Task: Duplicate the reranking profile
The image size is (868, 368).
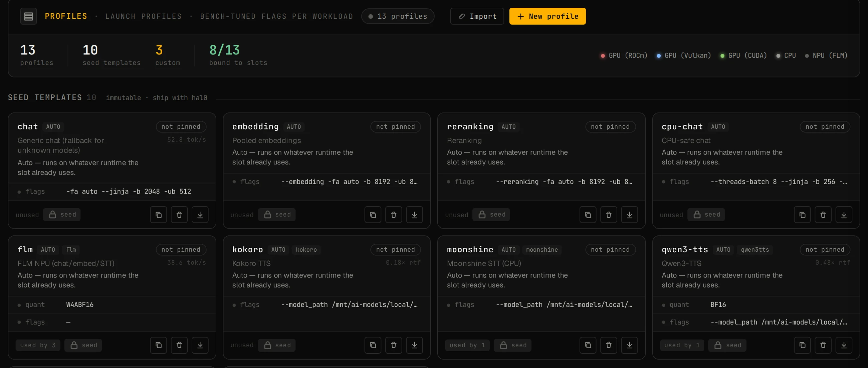Action: tap(588, 215)
